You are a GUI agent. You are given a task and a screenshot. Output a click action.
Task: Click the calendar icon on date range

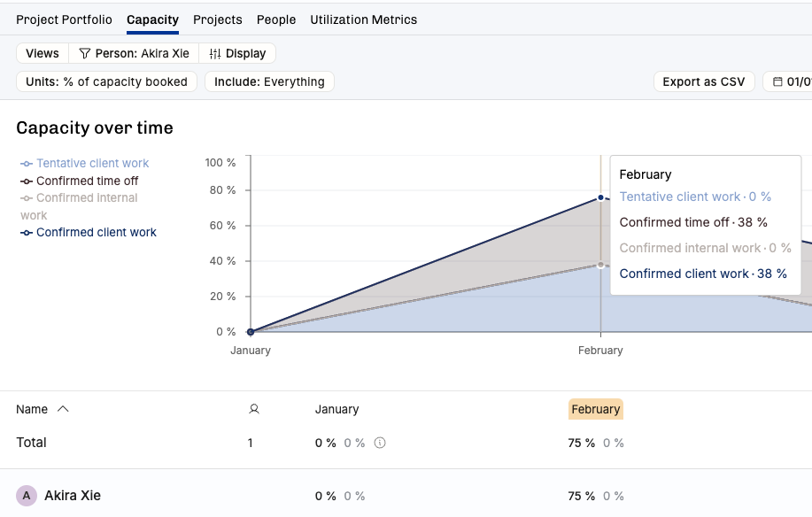(777, 81)
